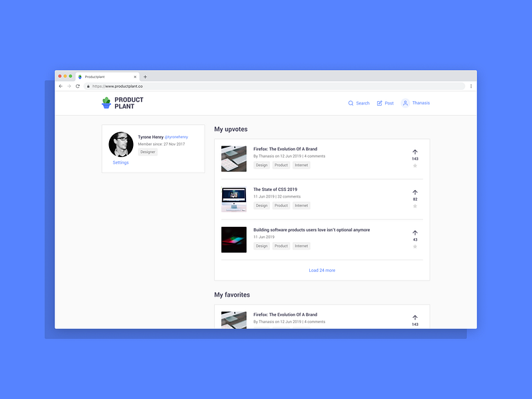This screenshot has height=399, width=532.
Task: Select the Productplant browser tab
Action: (x=108, y=77)
